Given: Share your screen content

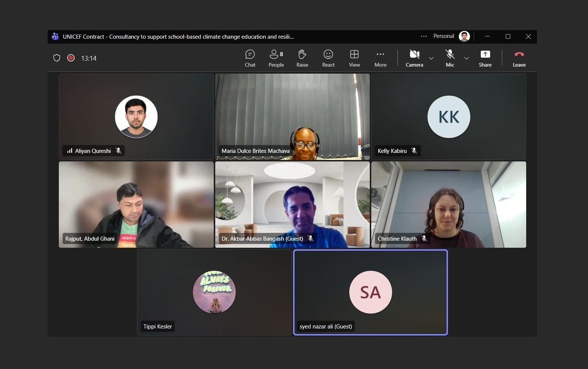Looking at the screenshot, I should (485, 58).
